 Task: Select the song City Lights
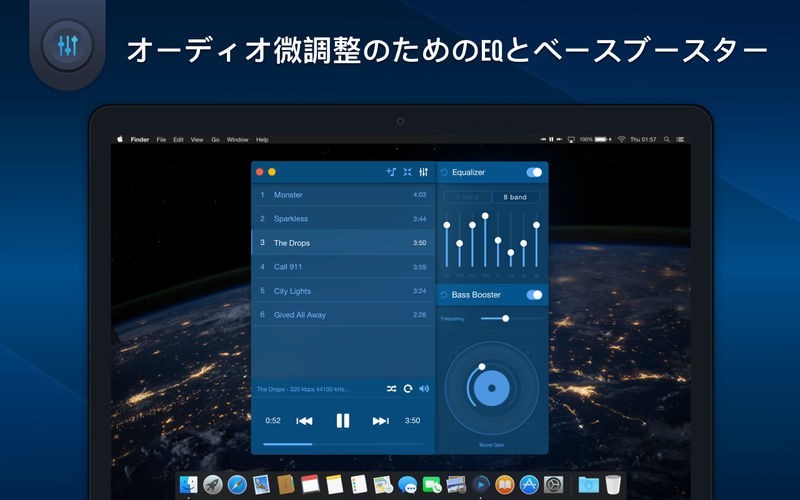pyautogui.click(x=293, y=291)
